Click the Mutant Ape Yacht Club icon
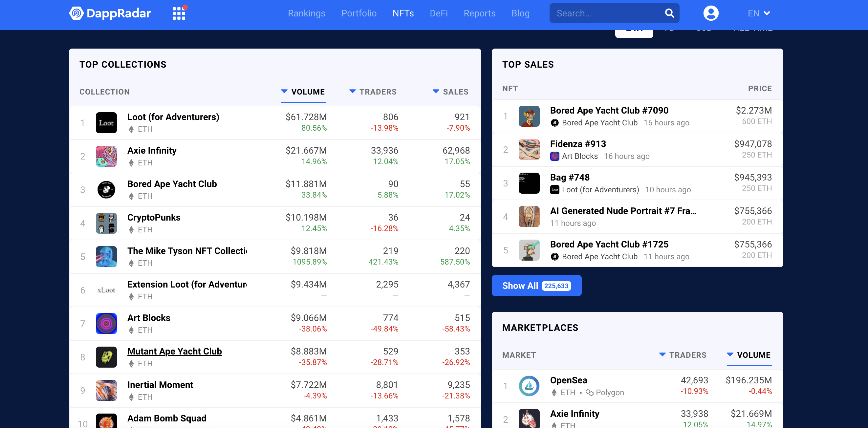The image size is (868, 428). [x=106, y=357]
